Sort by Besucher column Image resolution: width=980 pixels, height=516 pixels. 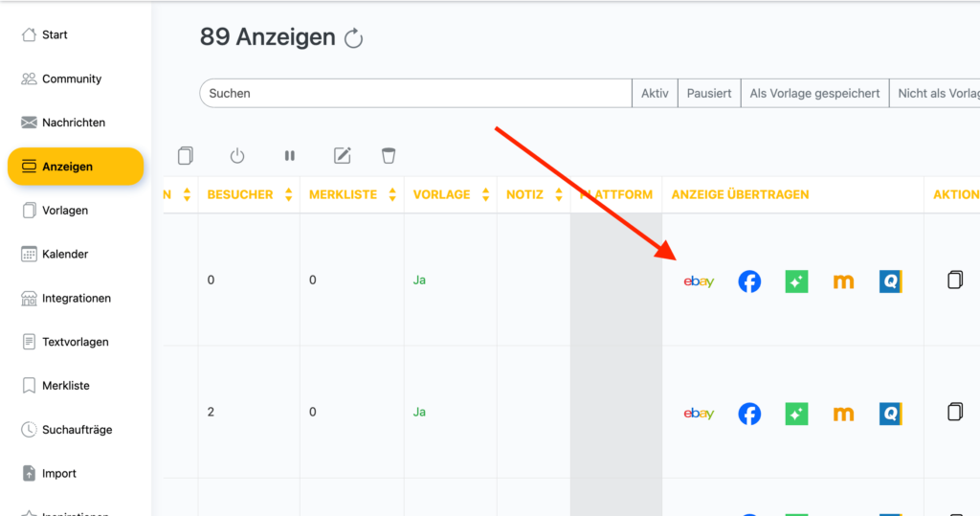pyautogui.click(x=288, y=194)
